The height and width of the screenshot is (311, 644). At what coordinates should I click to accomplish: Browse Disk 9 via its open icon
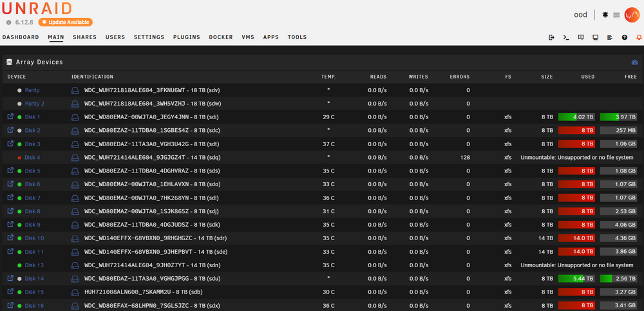[11, 224]
